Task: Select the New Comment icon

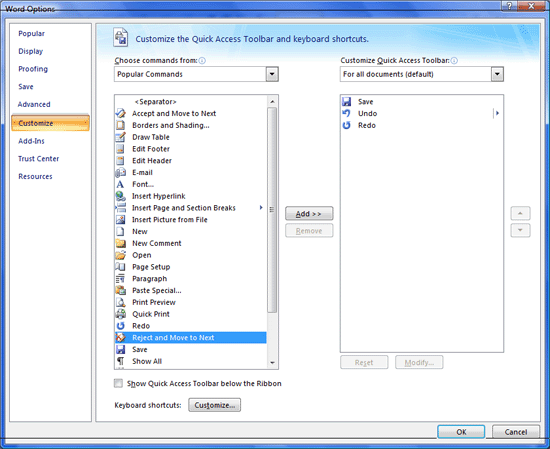Action: pos(120,243)
